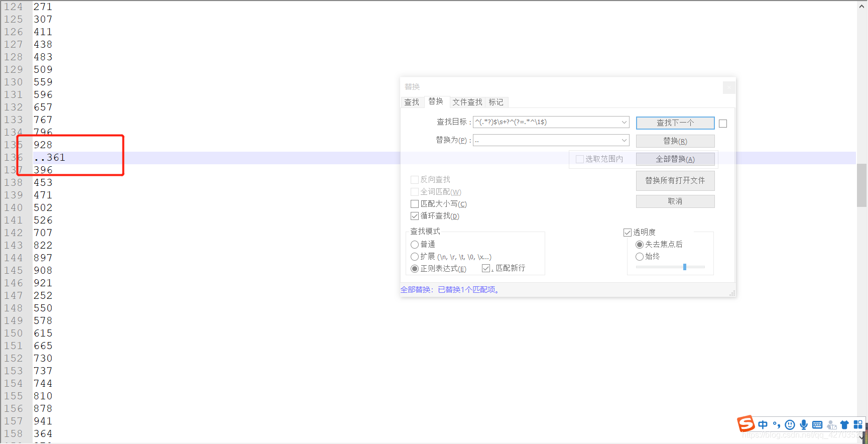
Task: Open the Sogou soft keyboard
Action: pos(817,425)
